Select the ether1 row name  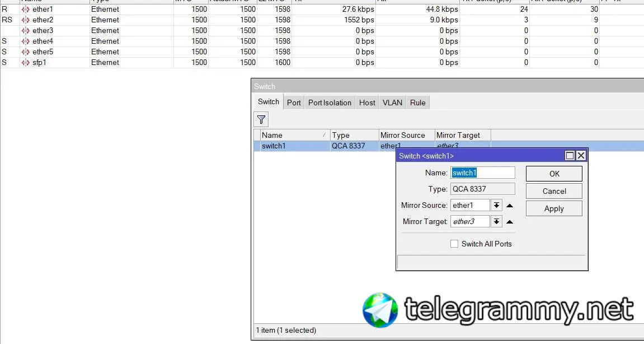43,9
